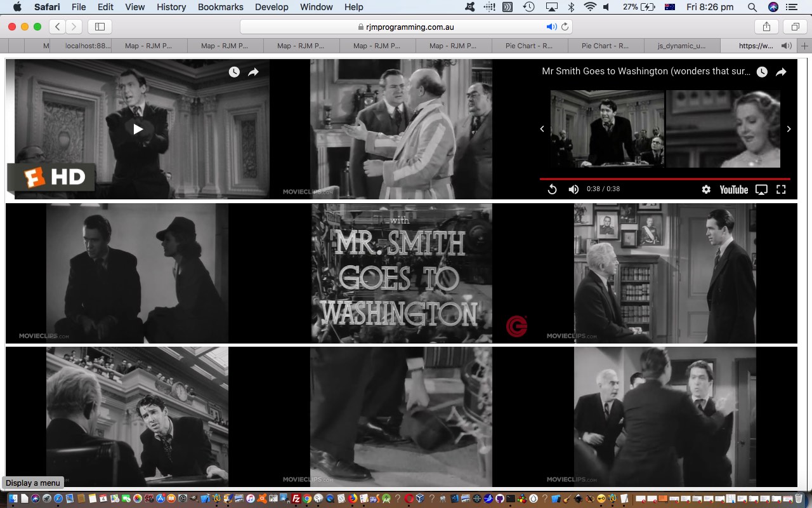The height and width of the screenshot is (508, 812).
Task: Toggle fullscreen in the YouTube player
Action: 781,189
